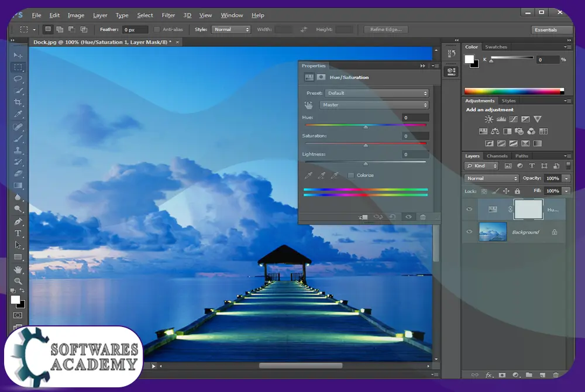Select the Pen tool
This screenshot has height=392, width=585.
(x=18, y=222)
